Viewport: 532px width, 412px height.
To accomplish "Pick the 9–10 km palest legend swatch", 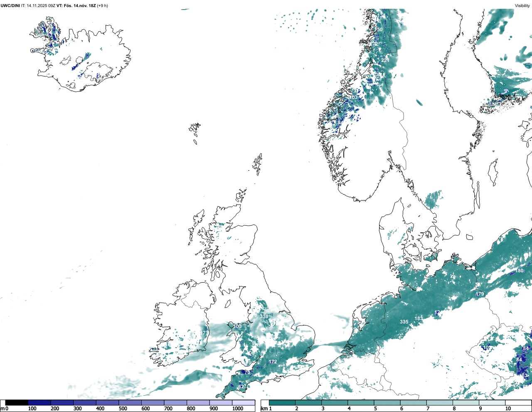I will point(492,402).
